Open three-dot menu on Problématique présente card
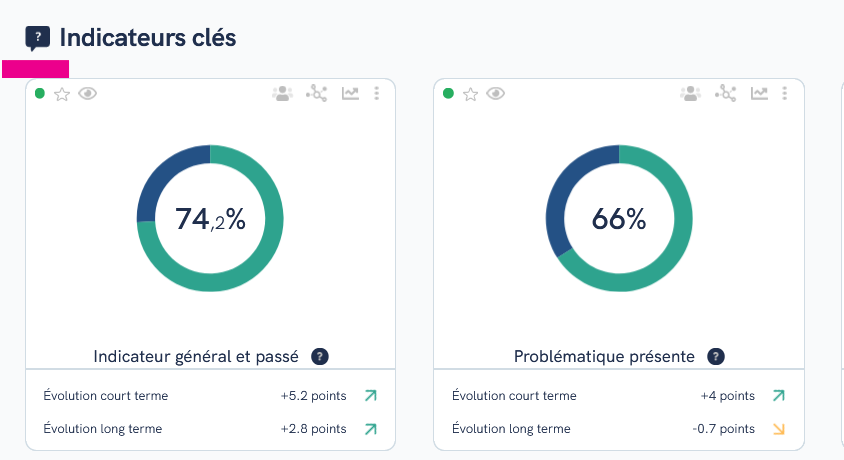The width and height of the screenshot is (844, 460). [x=785, y=94]
